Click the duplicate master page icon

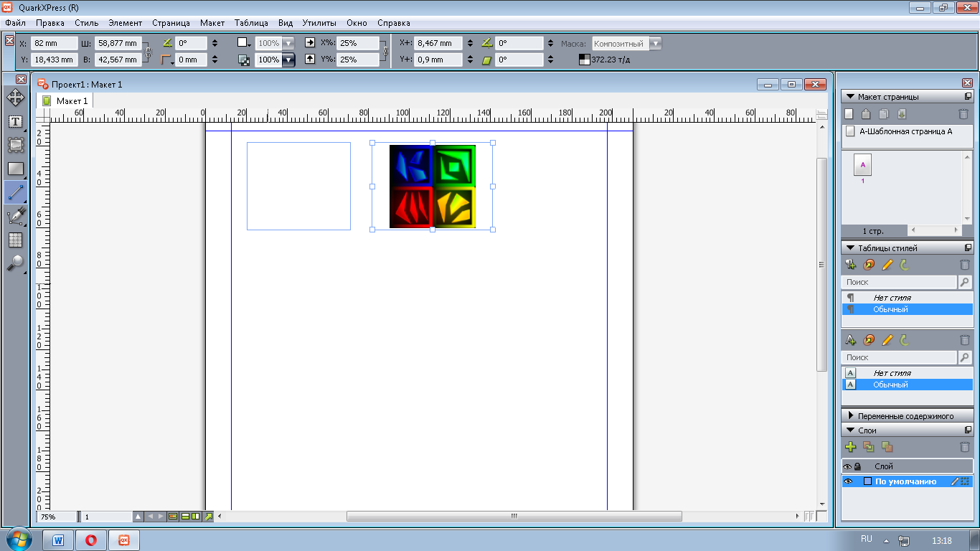pyautogui.click(x=884, y=114)
